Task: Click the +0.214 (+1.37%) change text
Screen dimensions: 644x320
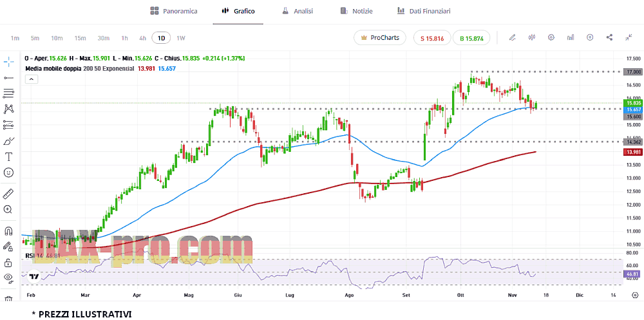Action: (x=223, y=59)
